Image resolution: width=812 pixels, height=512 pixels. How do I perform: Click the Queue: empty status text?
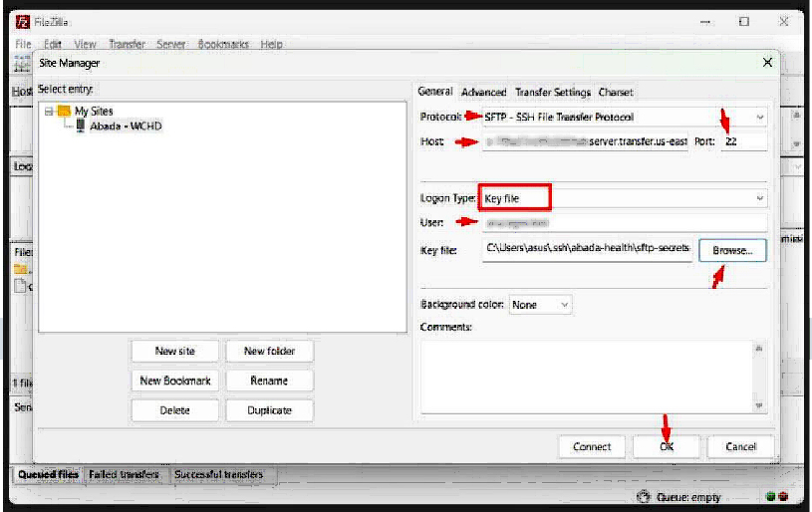[688, 497]
